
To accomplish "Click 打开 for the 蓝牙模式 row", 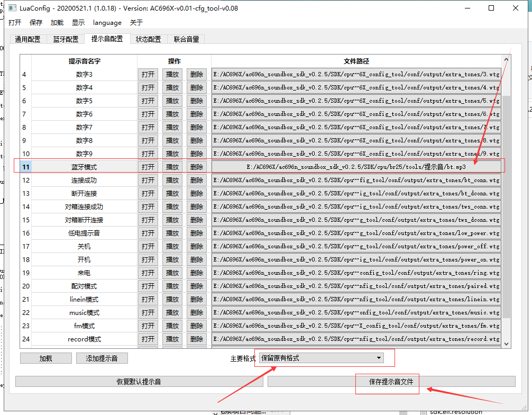I will pyautogui.click(x=148, y=167).
